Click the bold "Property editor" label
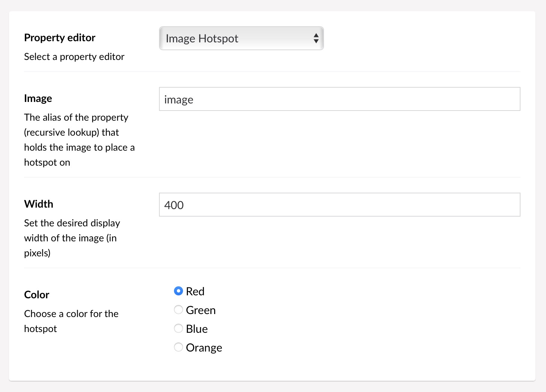Screen dimensions: 546x392 coord(60,38)
